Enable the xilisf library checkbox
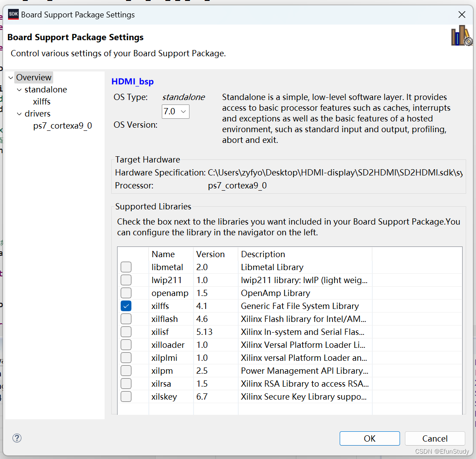The height and width of the screenshot is (459, 476). point(126,332)
